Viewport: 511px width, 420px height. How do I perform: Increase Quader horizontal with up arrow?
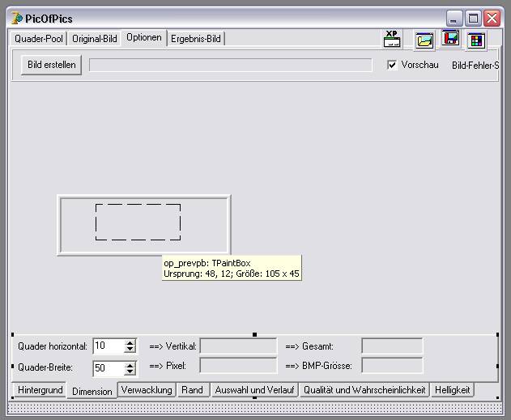tap(130, 343)
